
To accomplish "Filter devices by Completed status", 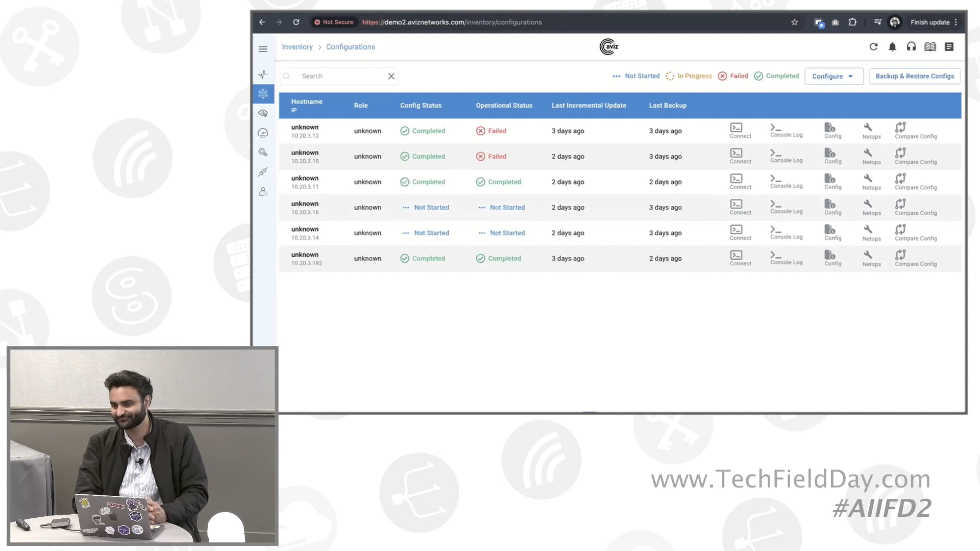I will tap(776, 76).
